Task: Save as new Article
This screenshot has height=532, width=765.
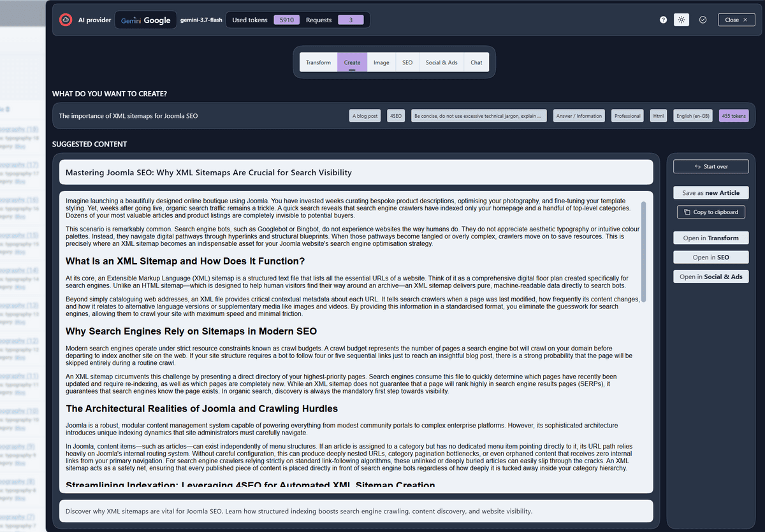Action: [x=711, y=192]
